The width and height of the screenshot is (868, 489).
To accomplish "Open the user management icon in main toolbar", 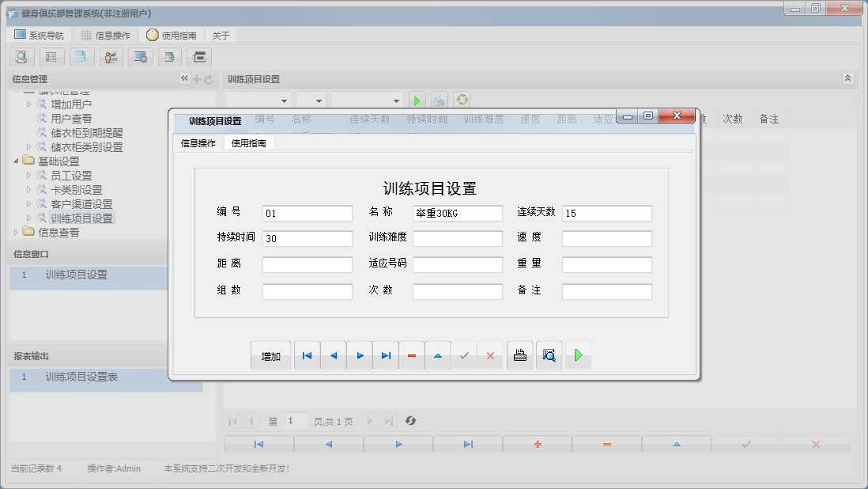I will click(x=111, y=57).
